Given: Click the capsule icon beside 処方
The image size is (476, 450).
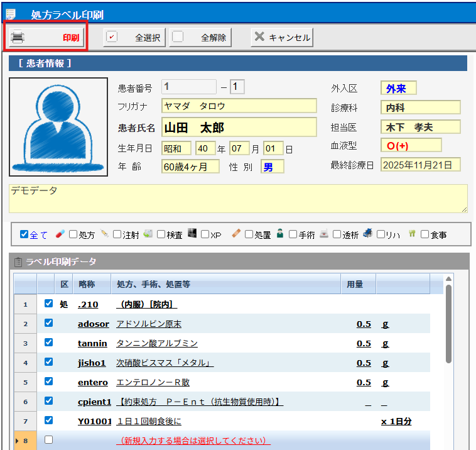Looking at the screenshot, I should 60,234.
